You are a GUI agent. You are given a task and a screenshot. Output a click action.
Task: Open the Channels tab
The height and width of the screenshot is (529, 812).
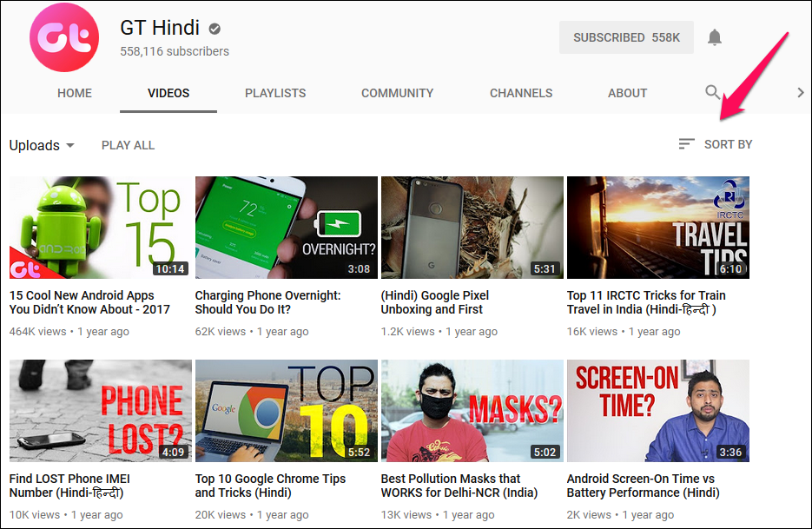click(521, 93)
